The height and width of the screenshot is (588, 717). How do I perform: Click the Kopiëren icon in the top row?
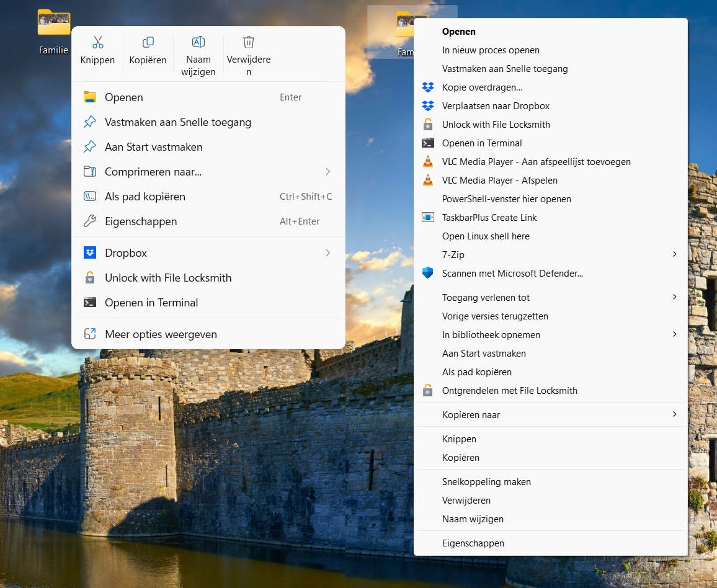pos(148,43)
